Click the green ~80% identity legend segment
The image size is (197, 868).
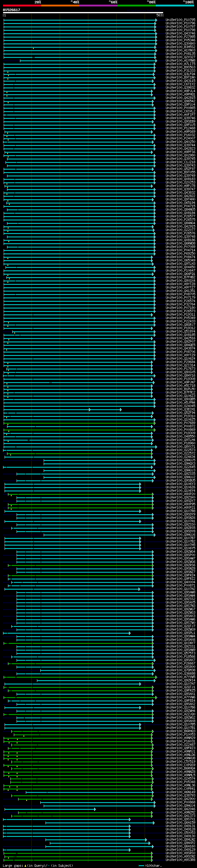pos(137,6)
